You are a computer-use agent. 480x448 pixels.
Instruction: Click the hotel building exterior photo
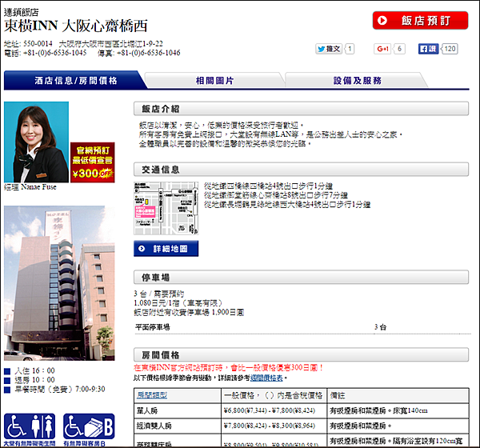[59, 283]
